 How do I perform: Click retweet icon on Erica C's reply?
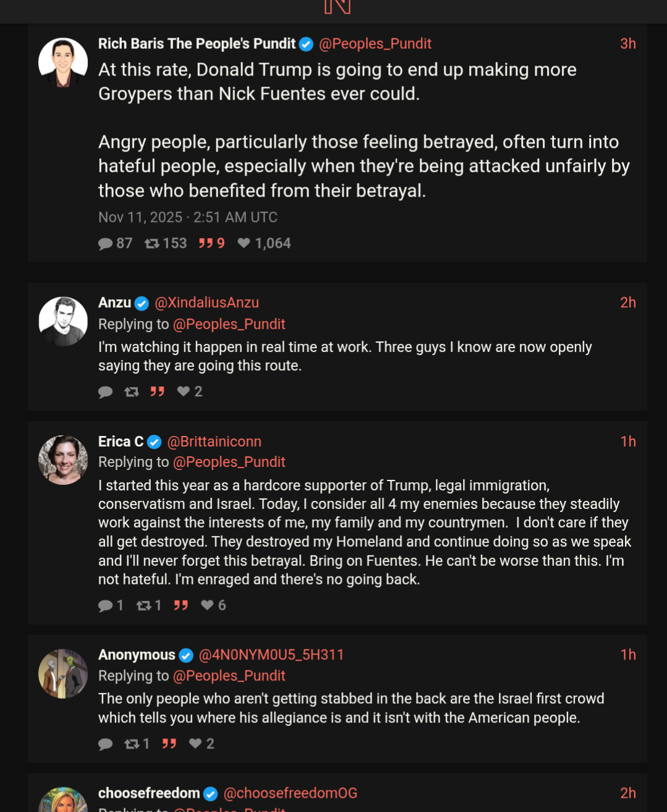click(143, 605)
